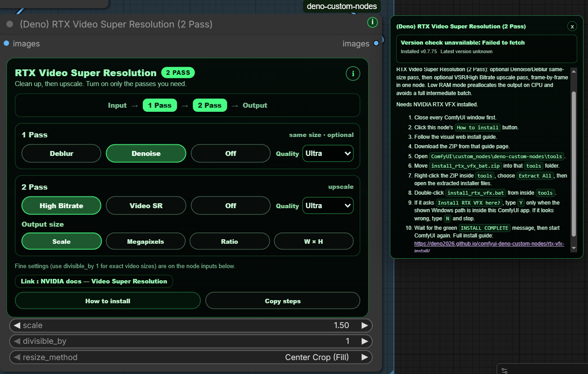Click 'Version check unavailable: Failed to fetch' message
This screenshot has width=588, height=374.
pyautogui.click(x=463, y=42)
